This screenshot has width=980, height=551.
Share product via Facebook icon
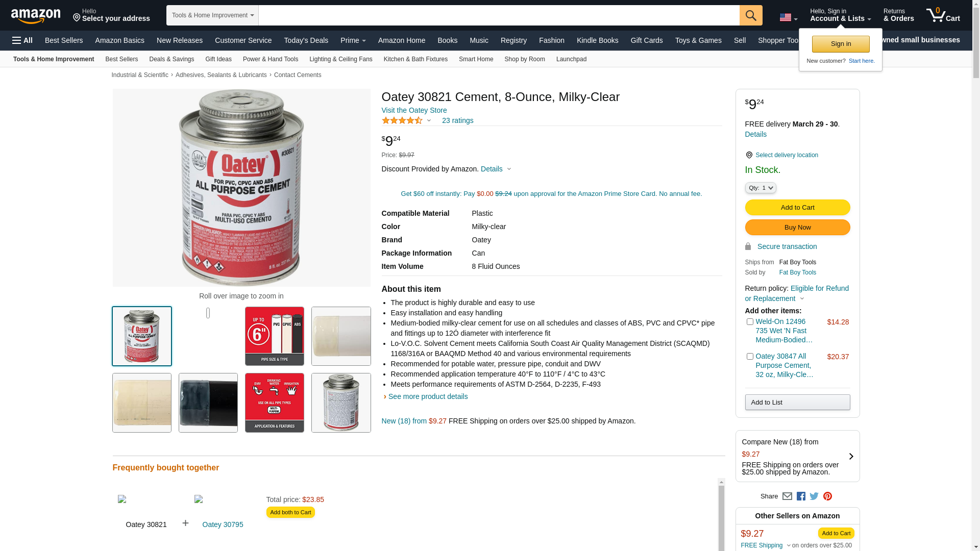pos(801,496)
